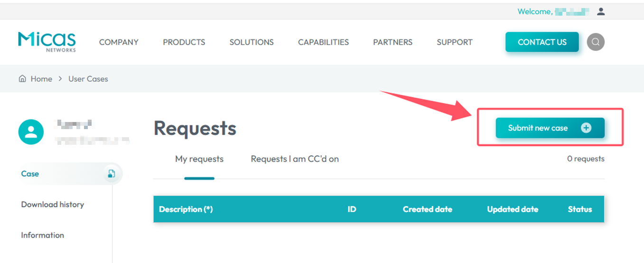Click the Case document icon in sidebar
The image size is (644, 263).
[x=111, y=174]
